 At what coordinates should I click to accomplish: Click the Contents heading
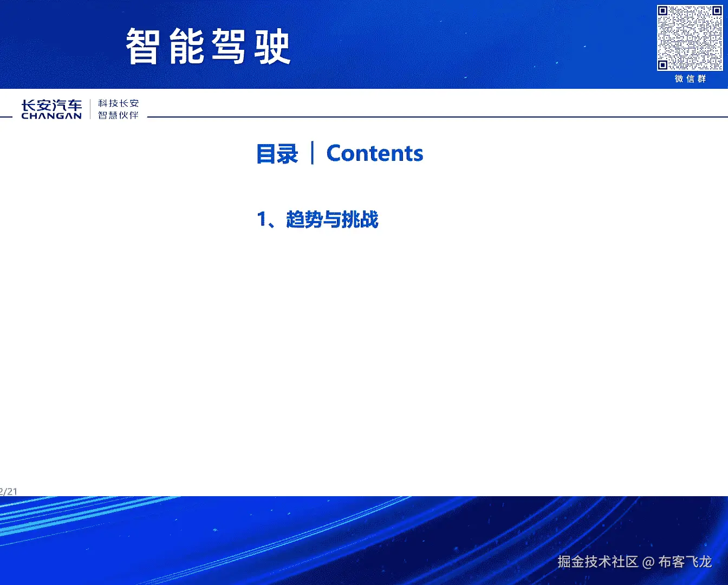[375, 153]
